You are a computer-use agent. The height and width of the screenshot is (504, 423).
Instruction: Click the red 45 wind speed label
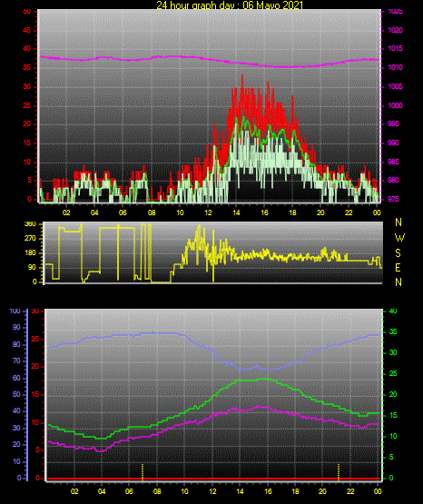27,30
